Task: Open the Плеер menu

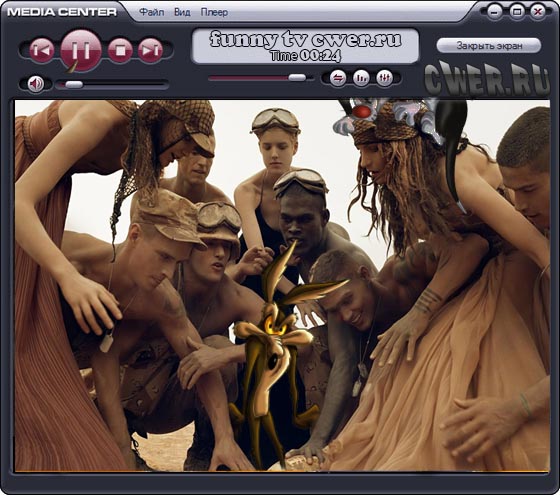Action: pos(214,12)
